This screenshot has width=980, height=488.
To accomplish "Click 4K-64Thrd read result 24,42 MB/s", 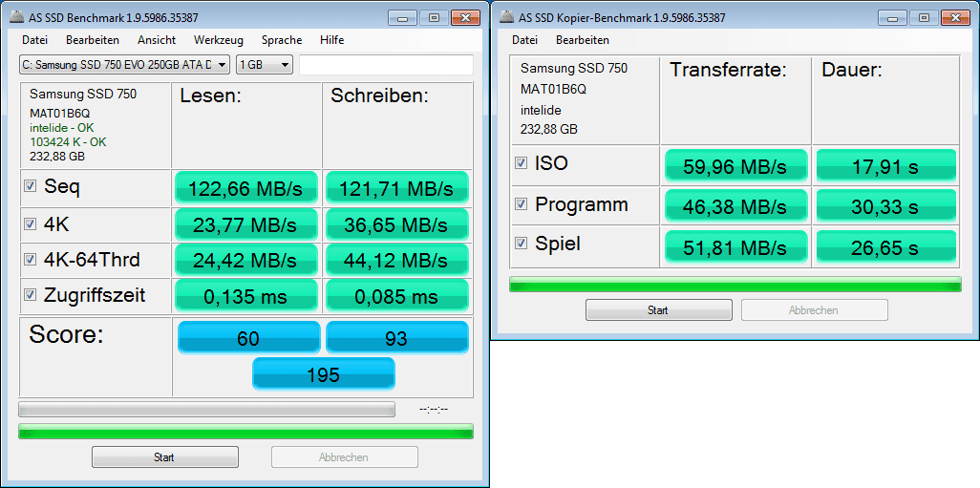I will coord(246,260).
